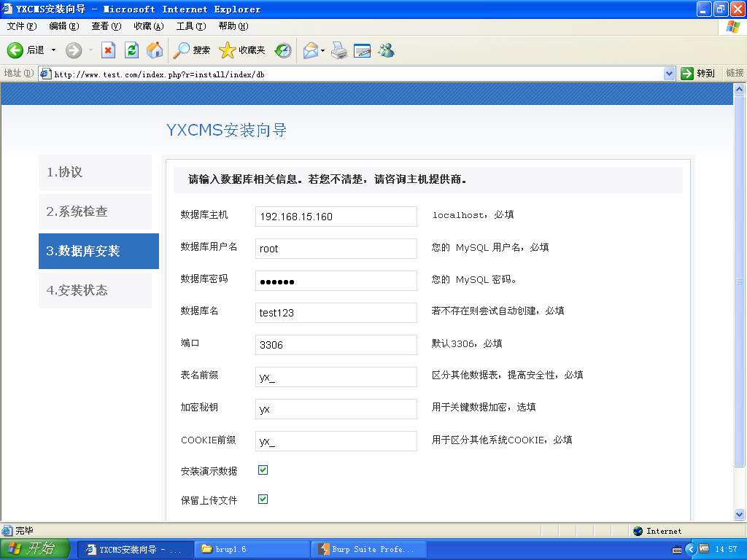Click the IE title bar icon
The image size is (747, 560).
pos(7,9)
